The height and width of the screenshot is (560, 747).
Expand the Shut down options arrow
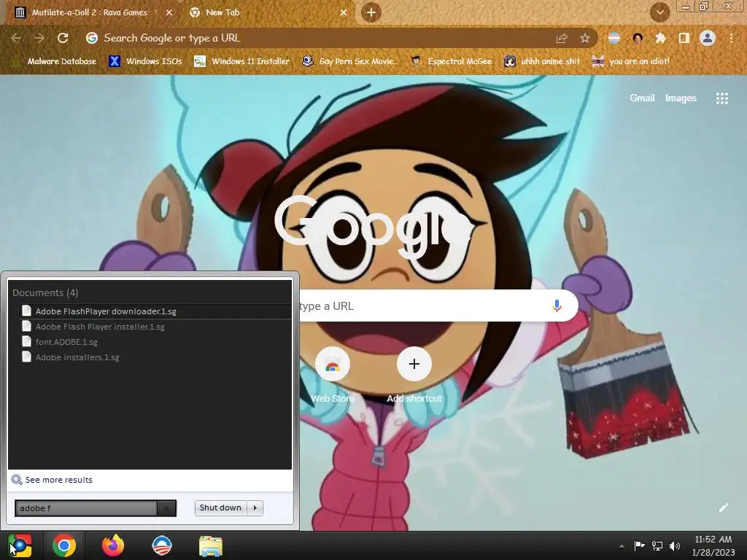click(x=255, y=507)
